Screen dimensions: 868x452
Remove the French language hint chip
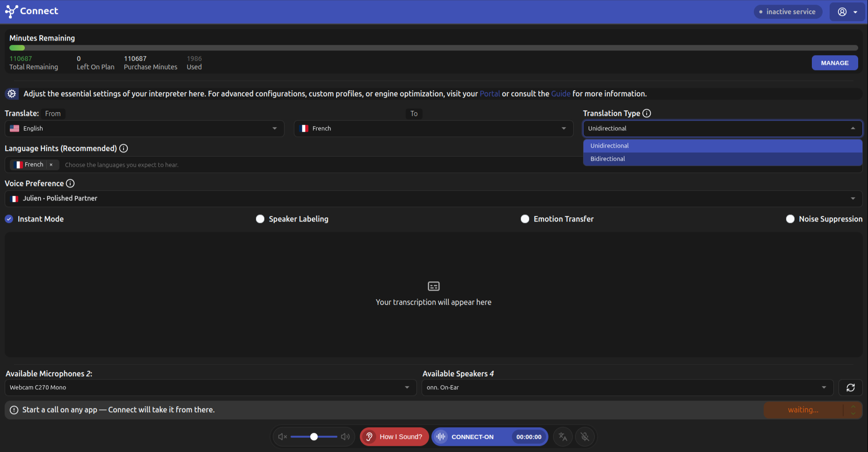[51, 165]
